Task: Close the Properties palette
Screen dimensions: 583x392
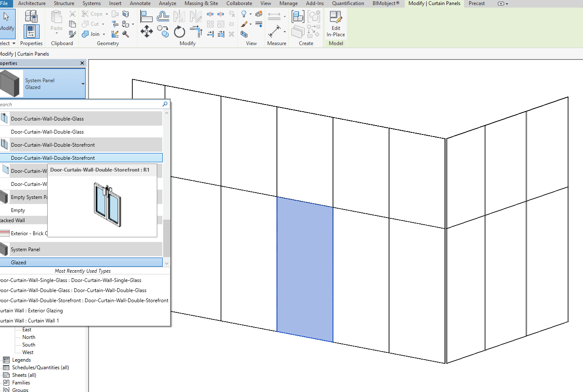Action: 82,63
